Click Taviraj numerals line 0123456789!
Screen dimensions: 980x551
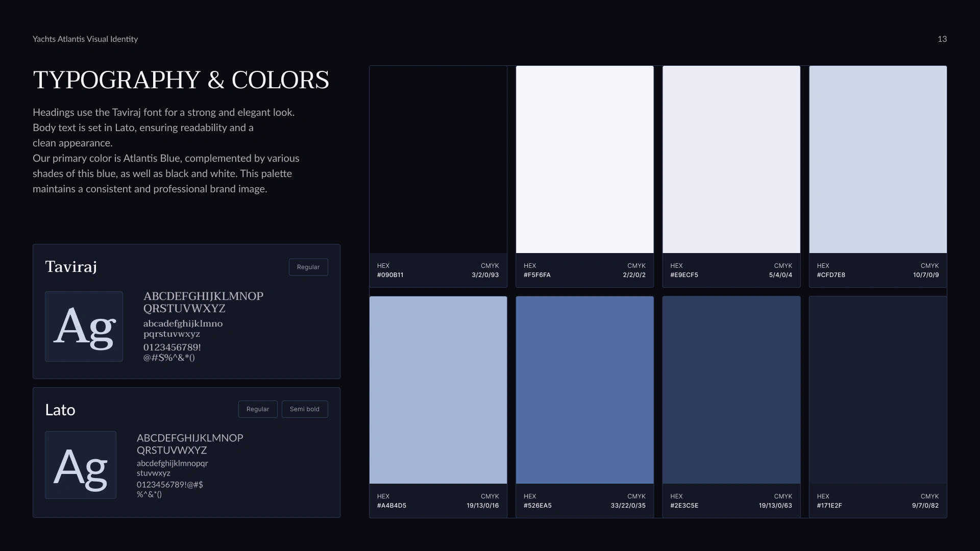(x=172, y=347)
